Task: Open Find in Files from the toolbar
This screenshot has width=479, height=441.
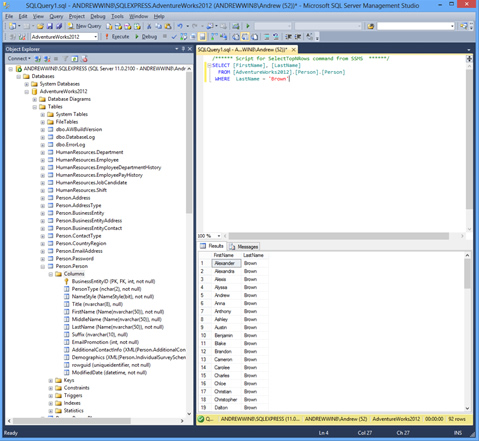Action: click(370, 26)
